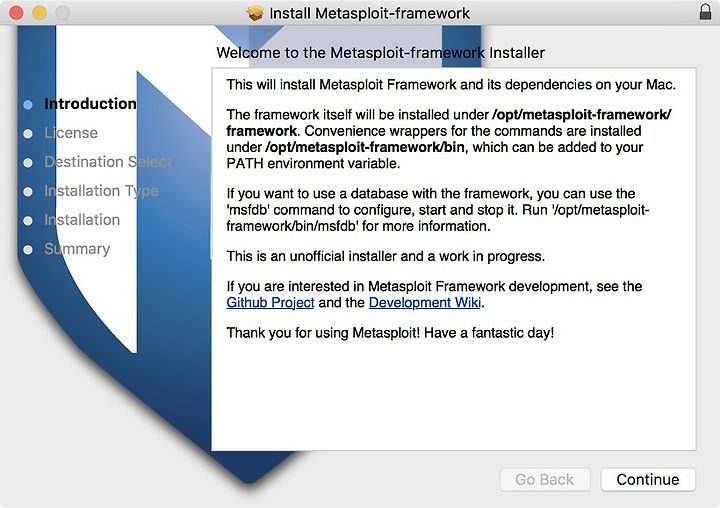The height and width of the screenshot is (508, 720).
Task: Click the 'Thank you for using Metasploit!' line
Action: 390,333
